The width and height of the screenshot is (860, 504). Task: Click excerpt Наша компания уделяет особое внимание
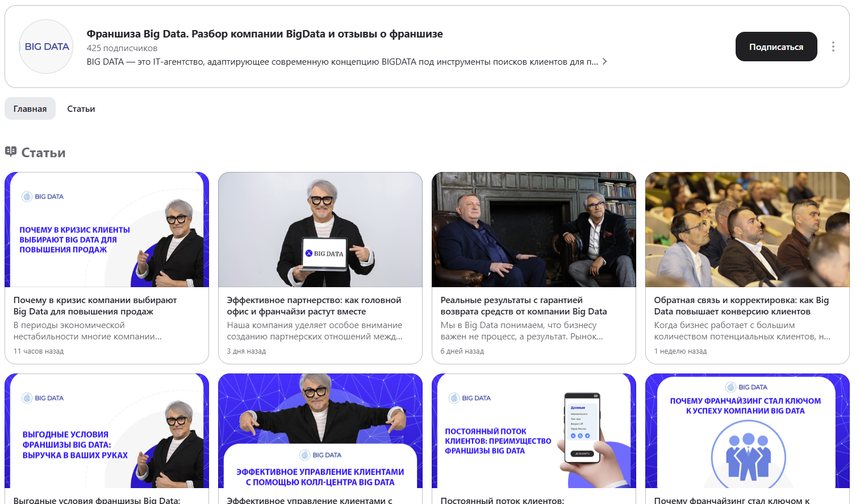315,331
